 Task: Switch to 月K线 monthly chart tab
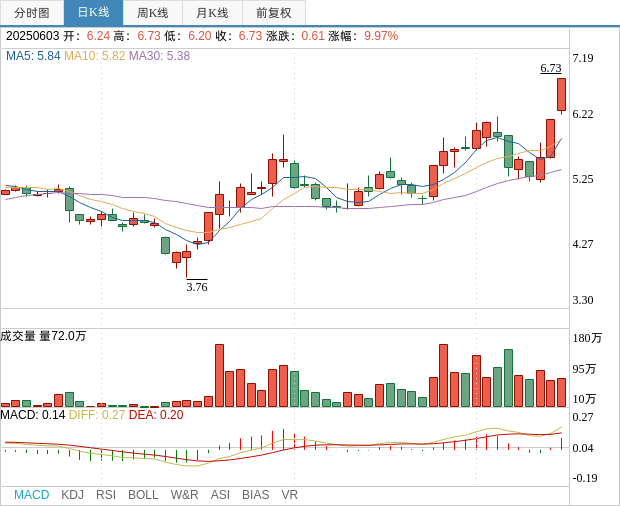point(212,13)
